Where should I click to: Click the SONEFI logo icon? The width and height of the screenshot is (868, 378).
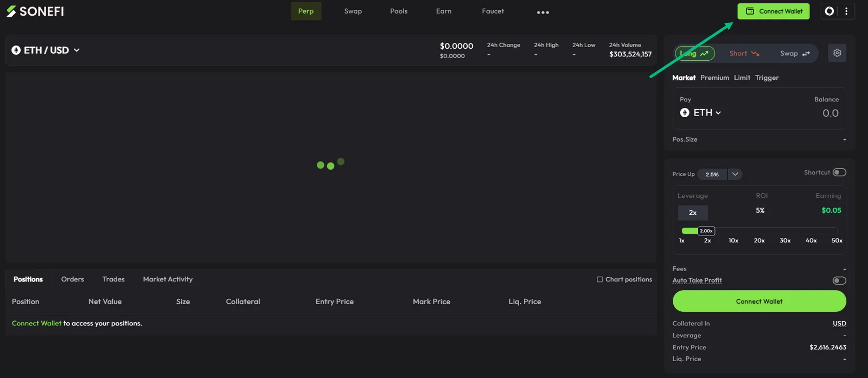(x=11, y=11)
